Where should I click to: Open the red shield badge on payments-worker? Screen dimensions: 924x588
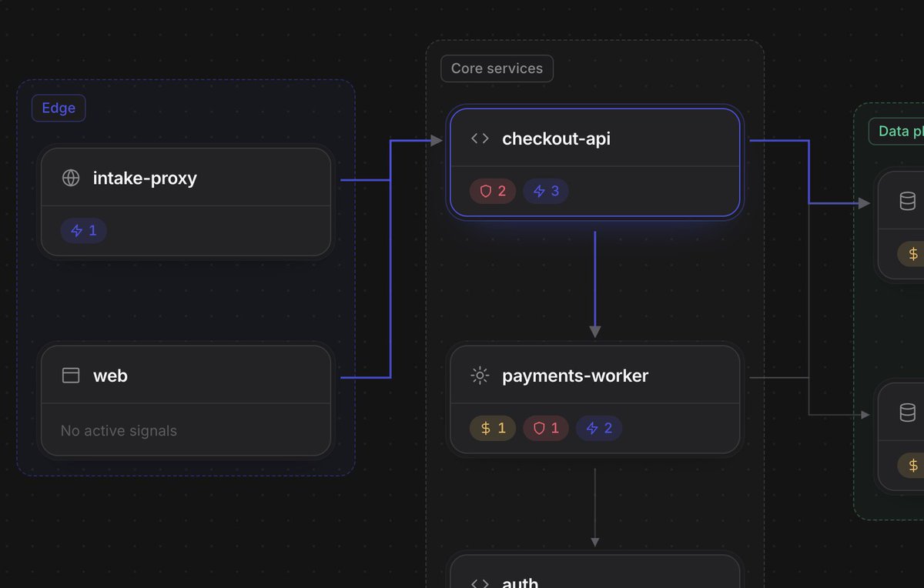click(x=546, y=428)
